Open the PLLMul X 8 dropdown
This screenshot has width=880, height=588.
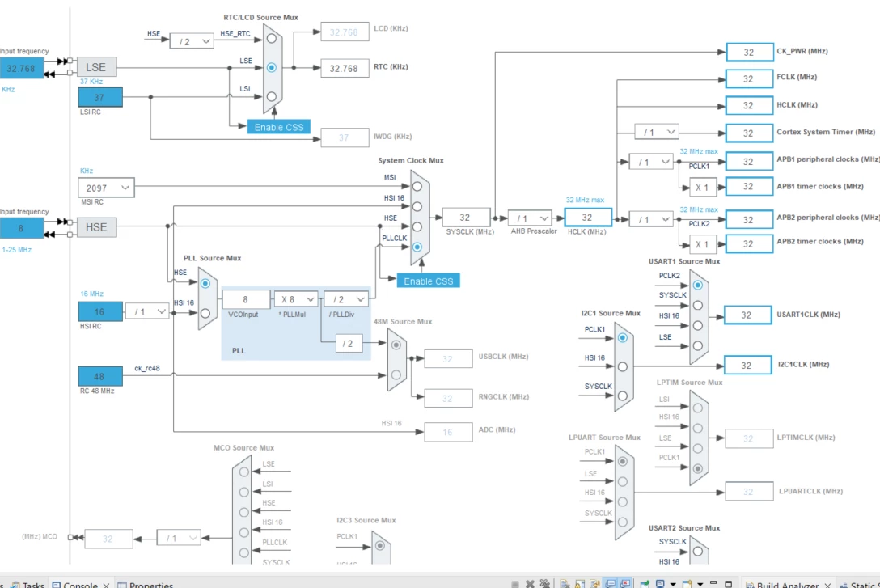(x=296, y=299)
